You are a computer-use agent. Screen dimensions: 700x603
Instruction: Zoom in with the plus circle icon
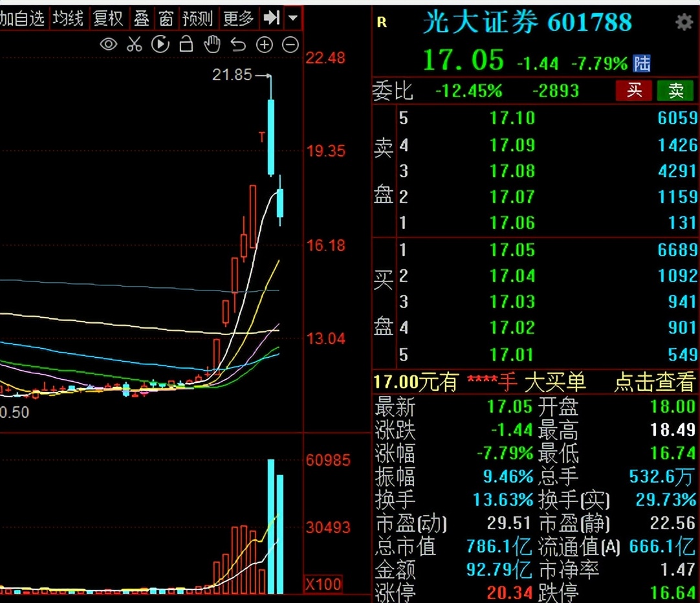265,45
